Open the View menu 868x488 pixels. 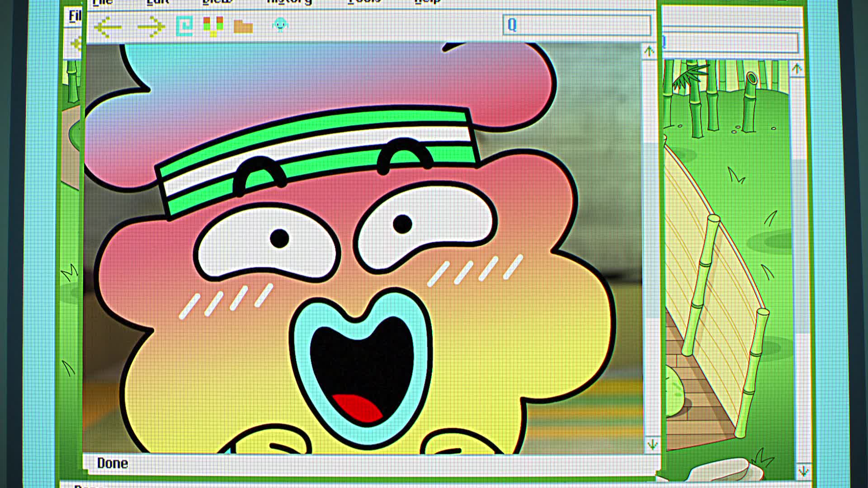pyautogui.click(x=217, y=2)
